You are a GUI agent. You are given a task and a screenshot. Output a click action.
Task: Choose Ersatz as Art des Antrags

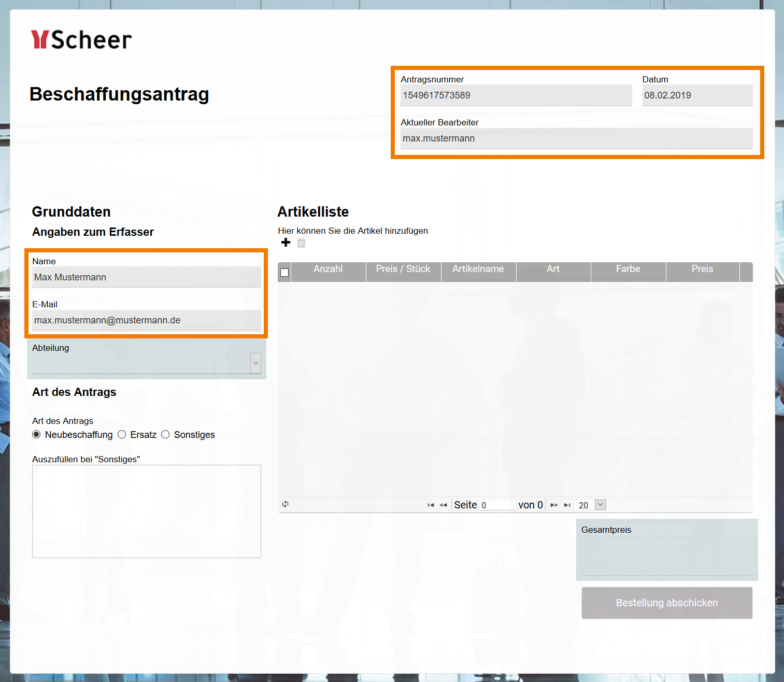coord(122,434)
